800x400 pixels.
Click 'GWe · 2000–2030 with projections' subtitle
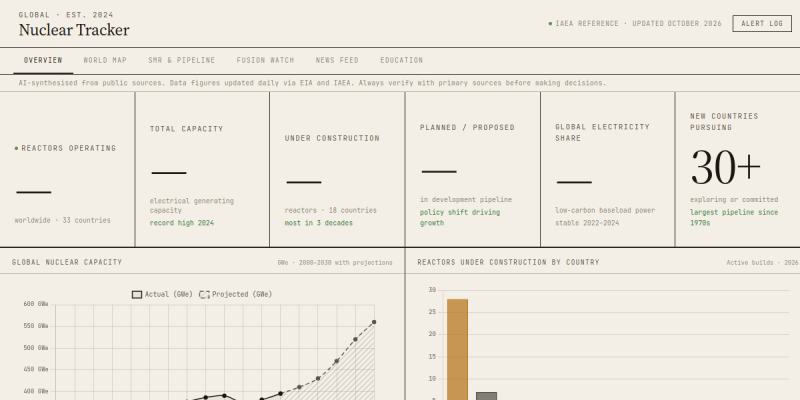(335, 263)
